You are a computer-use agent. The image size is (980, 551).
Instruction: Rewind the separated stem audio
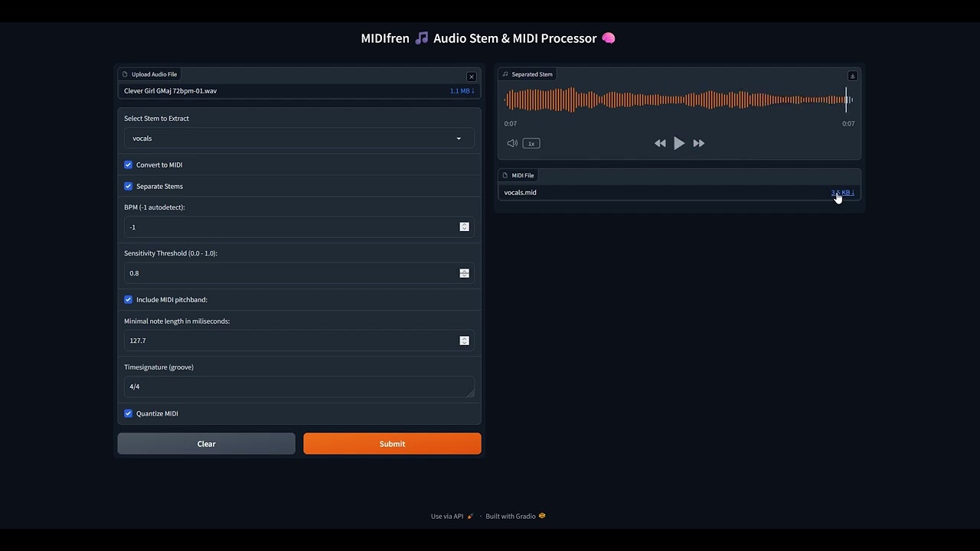660,143
